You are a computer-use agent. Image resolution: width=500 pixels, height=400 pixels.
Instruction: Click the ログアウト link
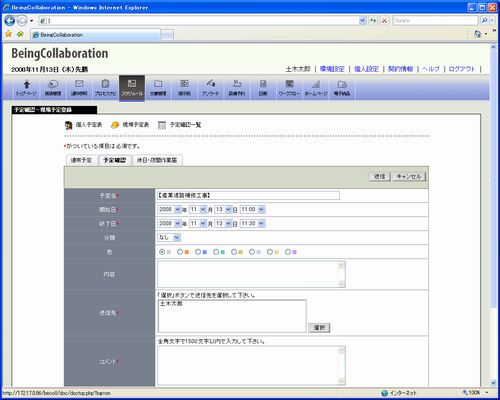[x=461, y=69]
